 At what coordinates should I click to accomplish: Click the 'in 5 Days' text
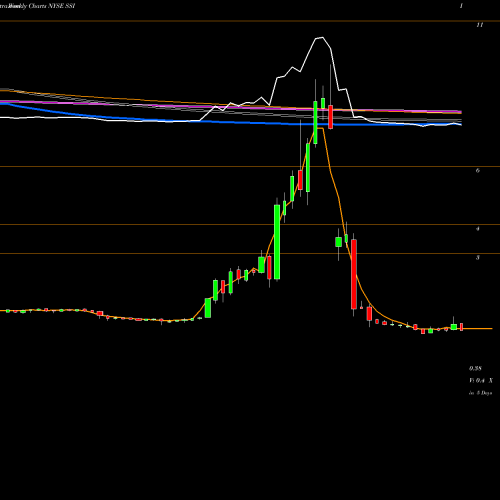coord(480,393)
